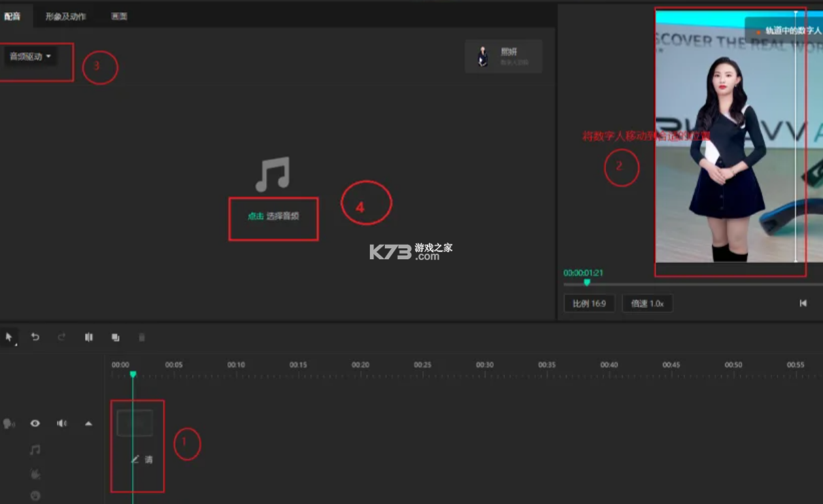Screen dimensions: 823x504
Task: Select the arrow selection tool above the timeline
Action: [10, 336]
